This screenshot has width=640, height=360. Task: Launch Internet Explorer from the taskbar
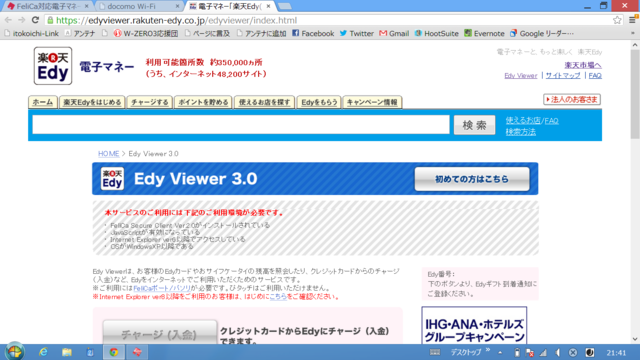click(43, 352)
